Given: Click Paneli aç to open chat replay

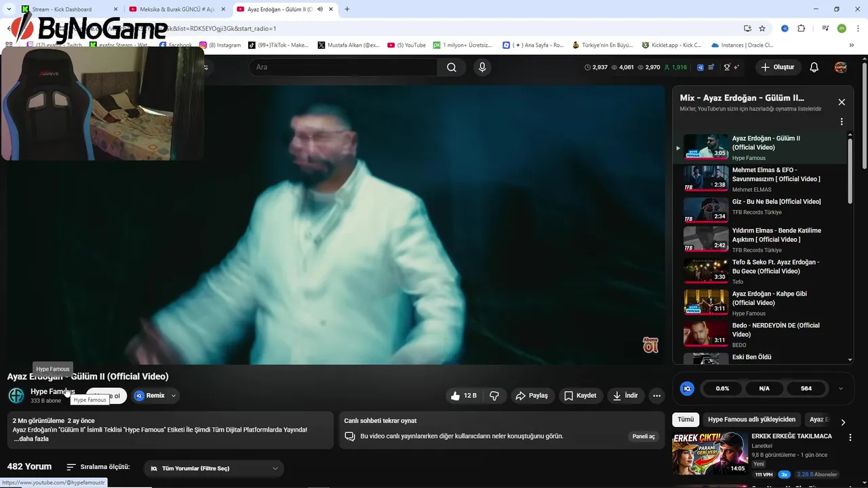Looking at the screenshot, I should point(644,436).
